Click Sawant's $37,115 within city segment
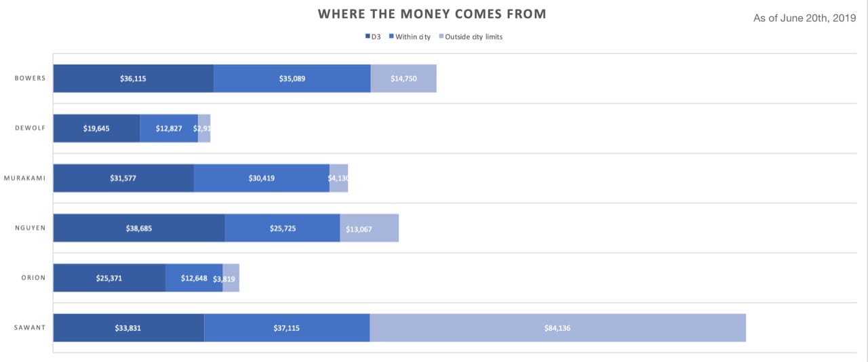Image resolution: width=868 pixels, height=362 pixels. (x=287, y=328)
